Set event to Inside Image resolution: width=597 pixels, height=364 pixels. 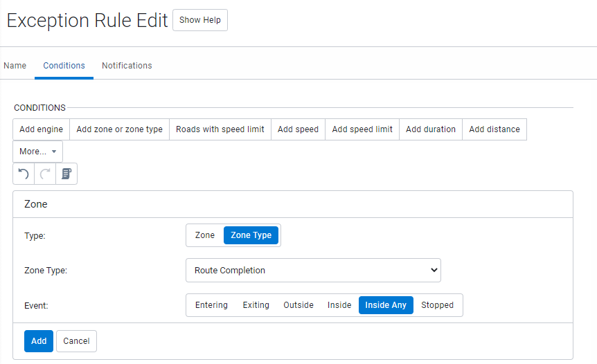[x=339, y=305]
